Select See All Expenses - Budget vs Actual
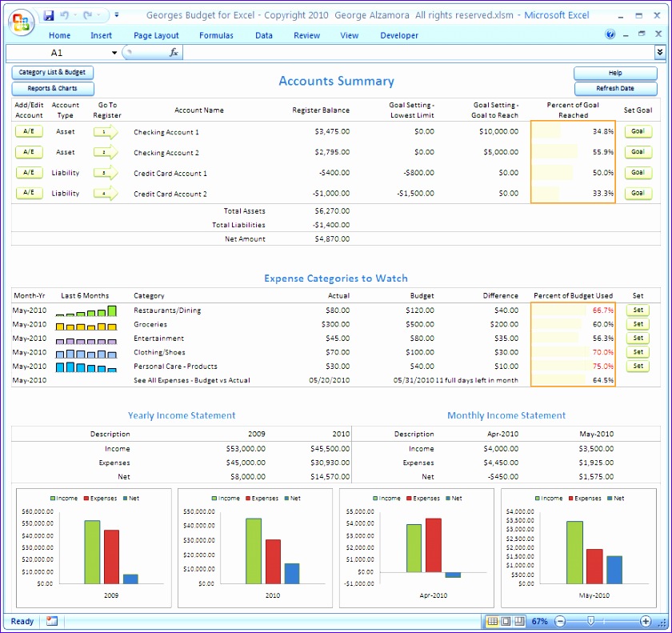The image size is (672, 633). (191, 380)
